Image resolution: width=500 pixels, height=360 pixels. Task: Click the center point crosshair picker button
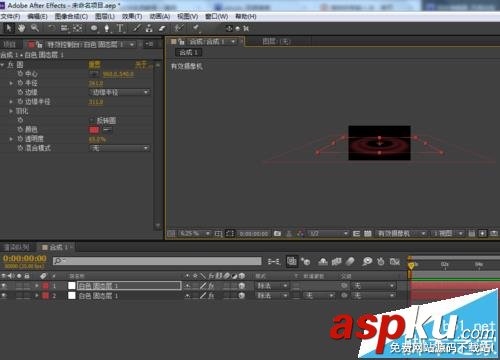pyautogui.click(x=94, y=74)
